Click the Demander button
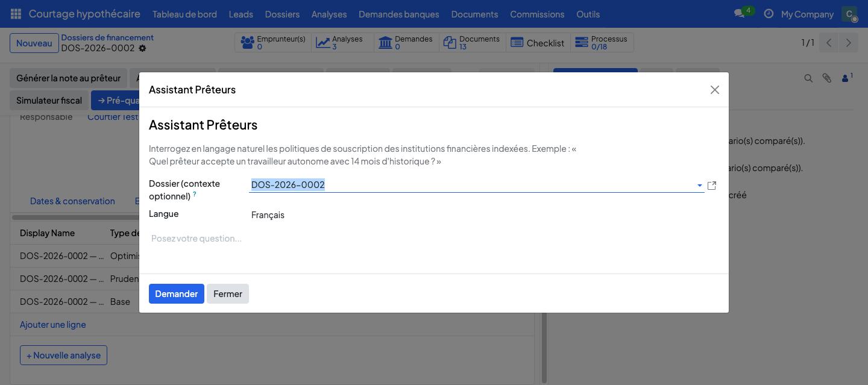This screenshot has height=385, width=868. click(x=177, y=294)
